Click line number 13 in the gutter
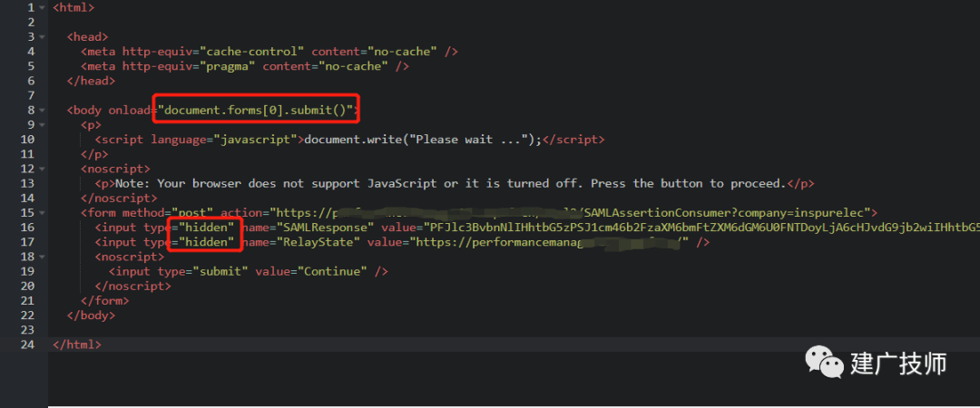The width and height of the screenshot is (980, 408). (x=27, y=184)
